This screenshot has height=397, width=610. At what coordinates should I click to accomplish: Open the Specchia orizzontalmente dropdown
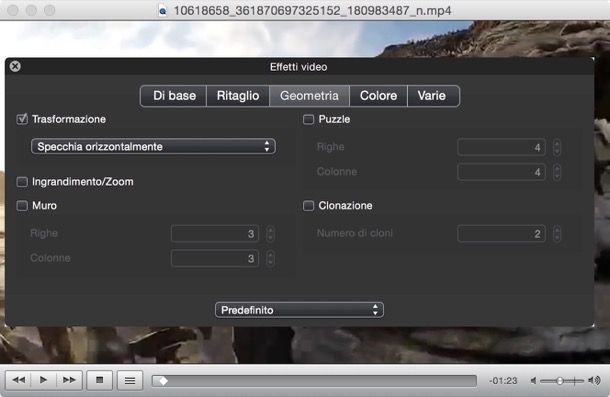[153, 146]
